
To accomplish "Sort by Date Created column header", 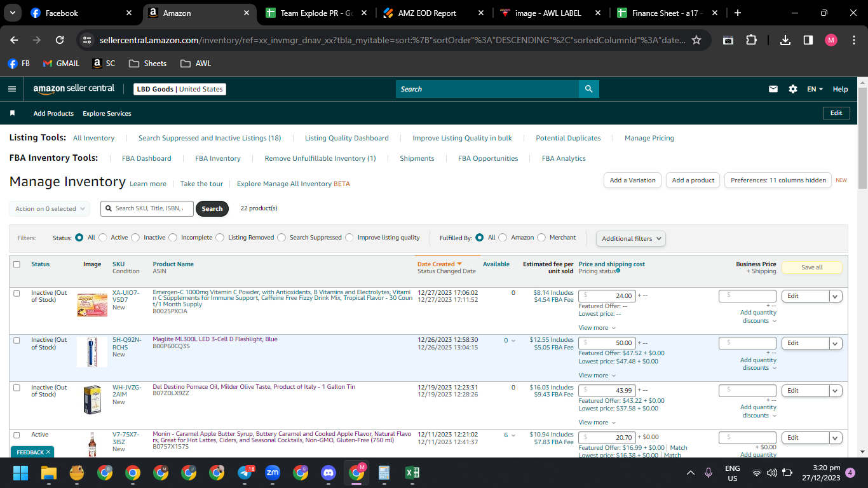I will point(439,264).
